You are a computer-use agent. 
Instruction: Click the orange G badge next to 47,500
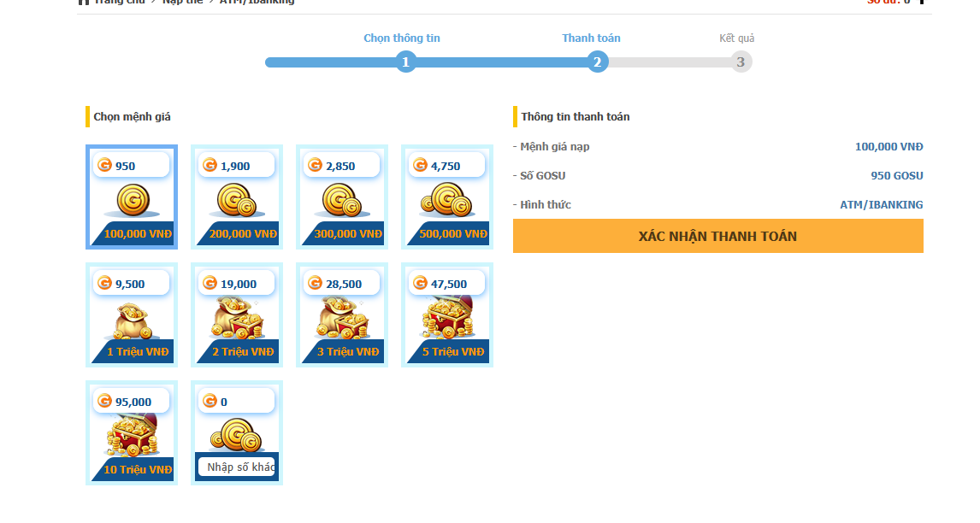[420, 283]
